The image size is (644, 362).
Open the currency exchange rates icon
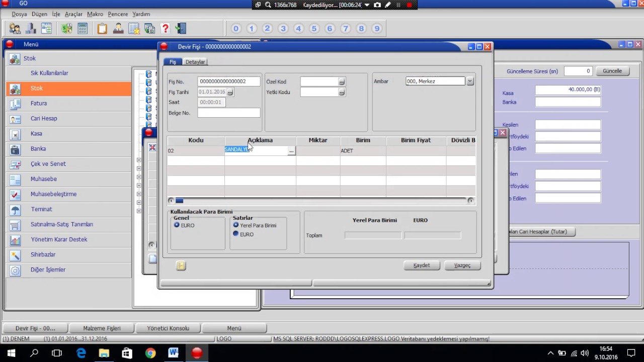(x=67, y=29)
